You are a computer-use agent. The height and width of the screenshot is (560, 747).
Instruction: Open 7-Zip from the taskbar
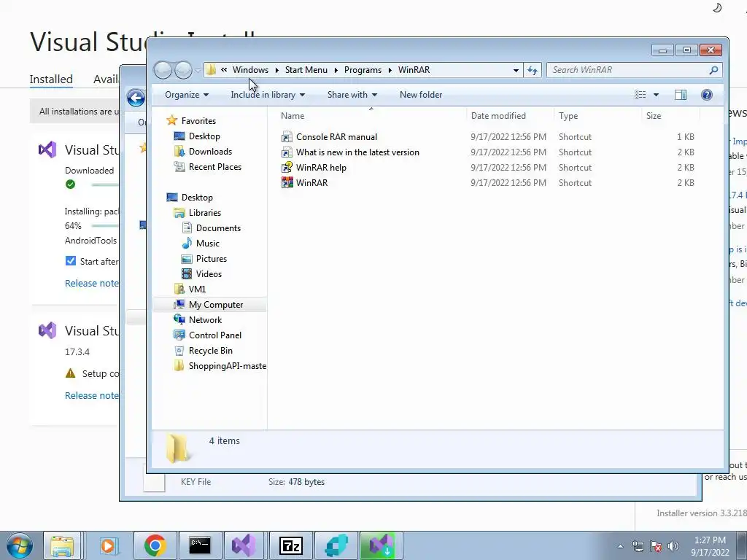[x=291, y=545]
